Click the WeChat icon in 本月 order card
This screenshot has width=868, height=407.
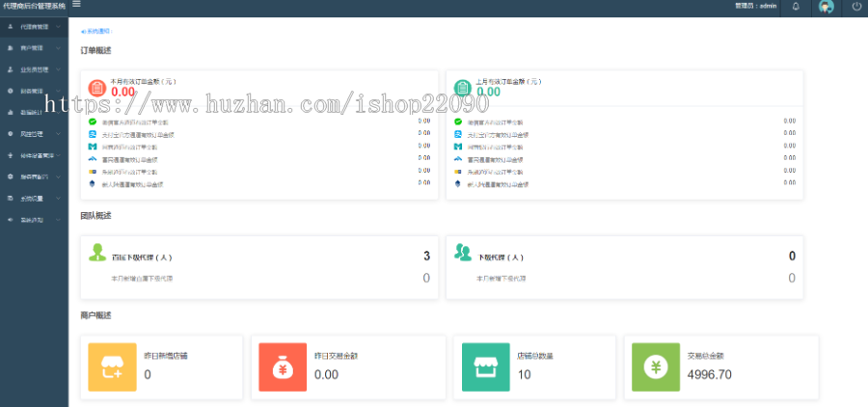[93, 122]
